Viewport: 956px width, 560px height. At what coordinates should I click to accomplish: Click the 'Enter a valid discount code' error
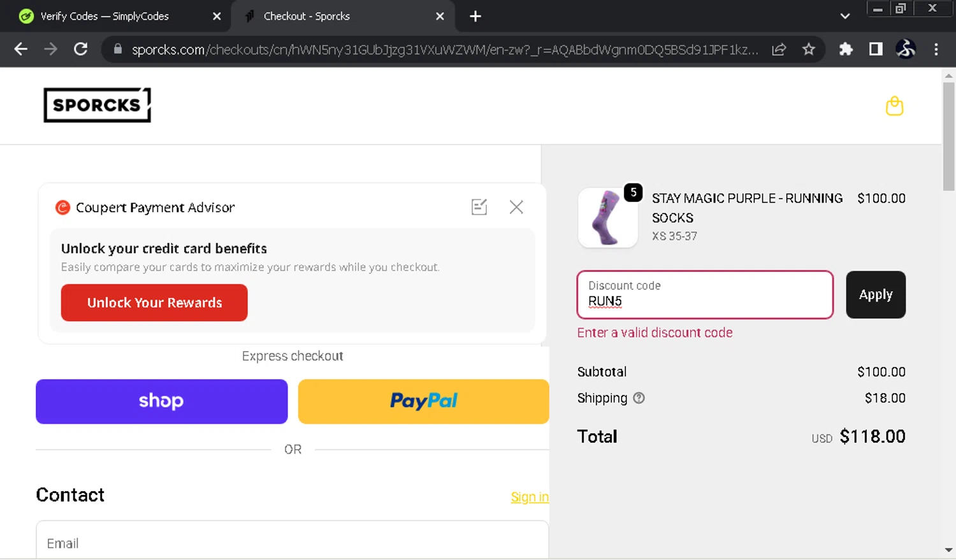(655, 333)
